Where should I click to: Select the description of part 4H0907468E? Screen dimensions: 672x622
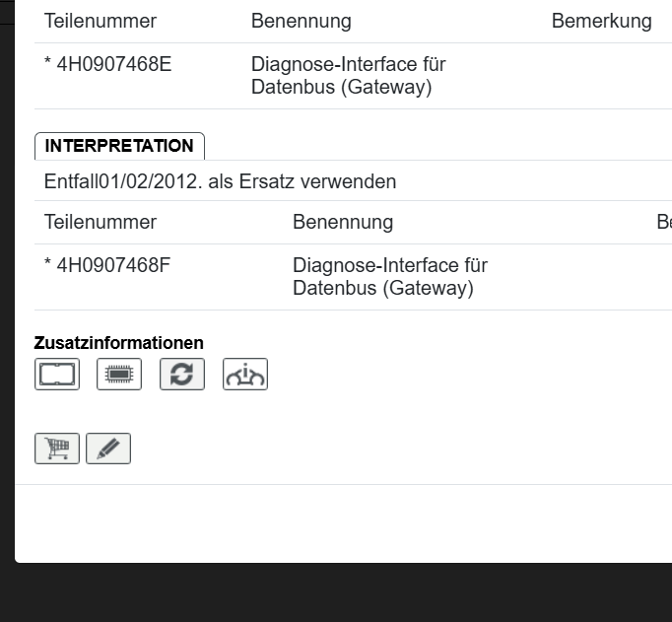point(348,76)
